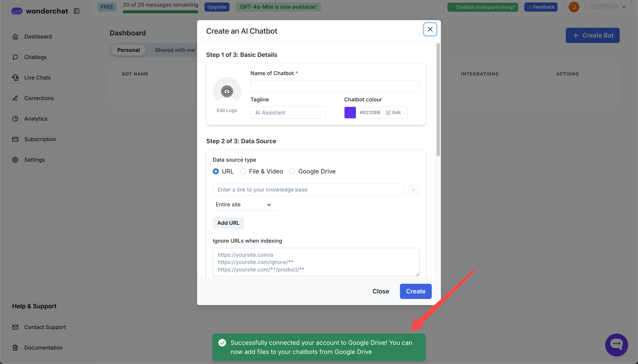Click the Settings gear icon
This screenshot has width=638, height=364.
[15, 160]
